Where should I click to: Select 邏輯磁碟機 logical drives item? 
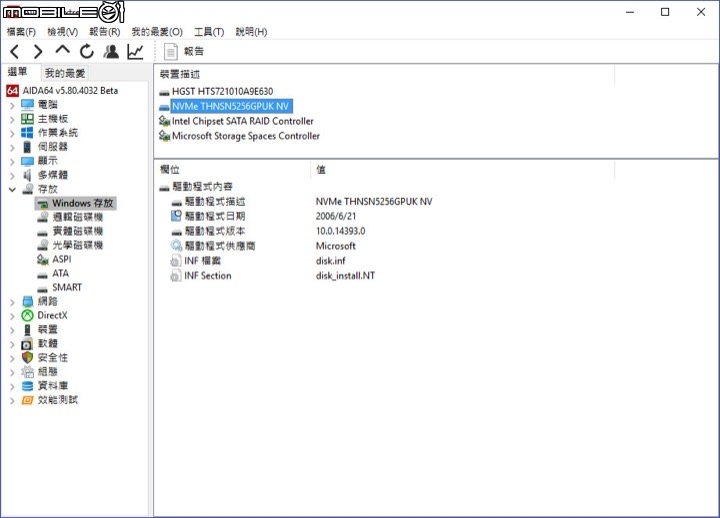tap(78, 217)
